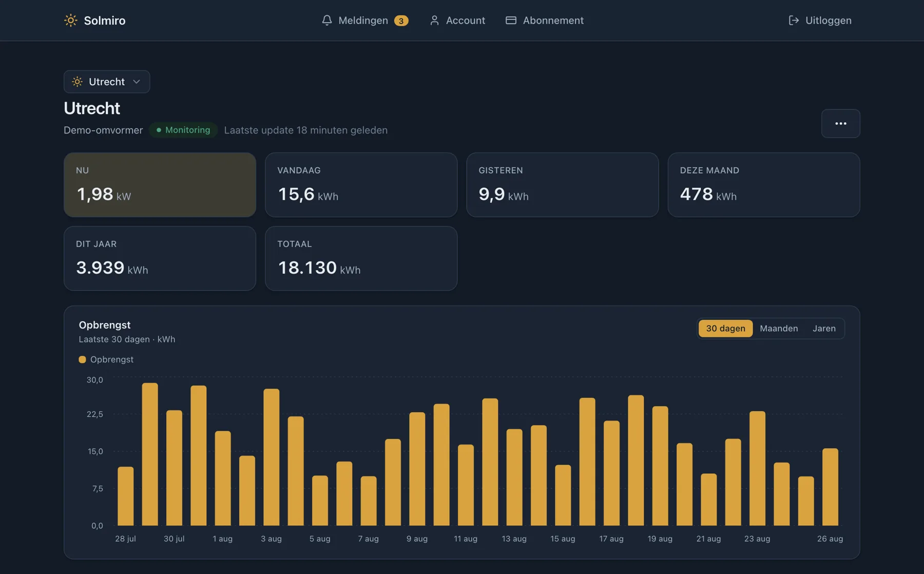Screen dimensions: 924x574
Task: Open Meldingen in the top navigation
Action: 365,20
